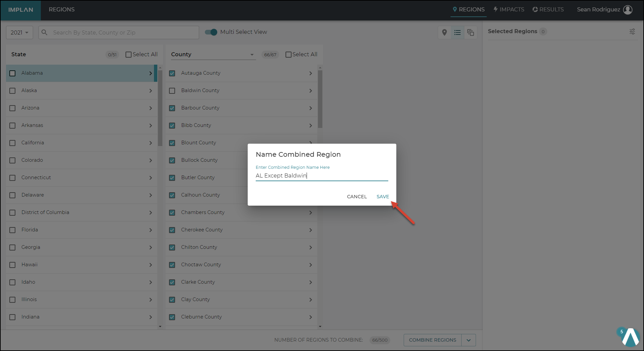The image size is (644, 351).
Task: Switch to map view pin icon
Action: click(x=444, y=32)
